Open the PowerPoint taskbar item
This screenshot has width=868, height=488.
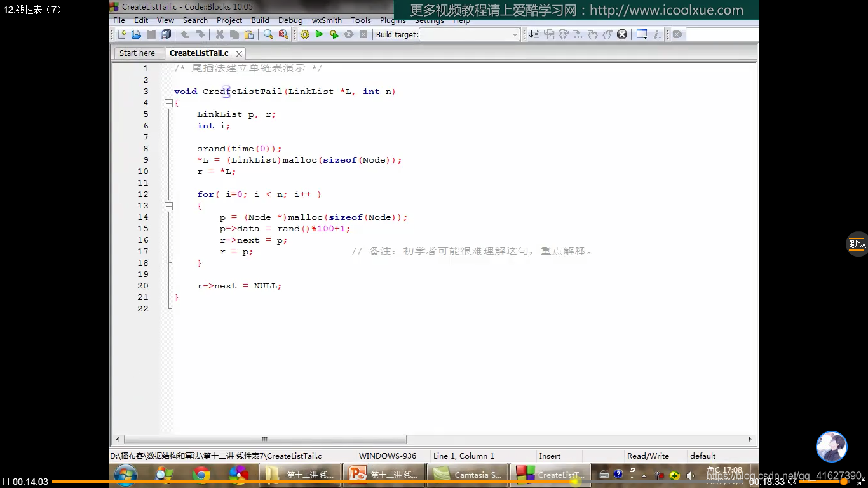pos(383,474)
